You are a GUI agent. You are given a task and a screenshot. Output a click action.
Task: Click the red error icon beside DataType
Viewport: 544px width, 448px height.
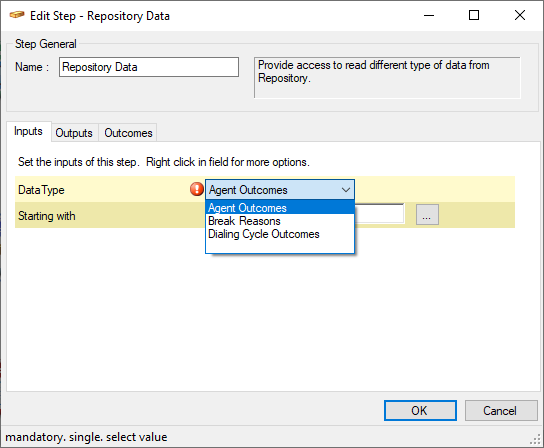[197, 189]
